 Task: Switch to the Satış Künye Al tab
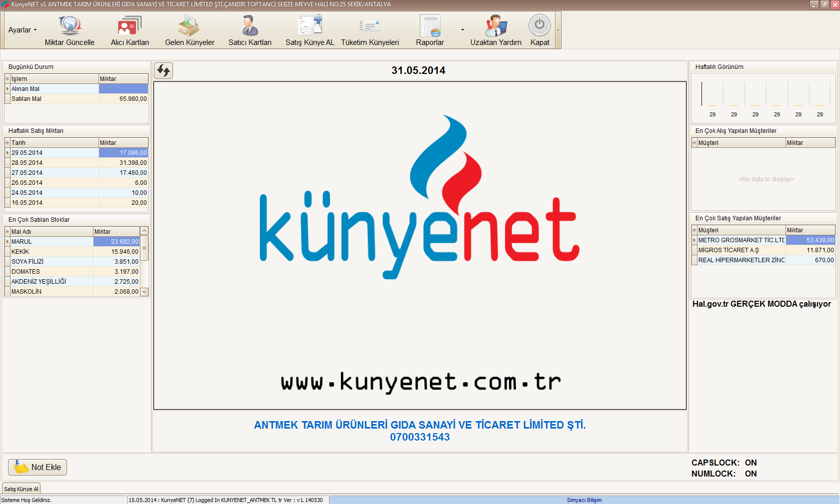click(x=21, y=489)
